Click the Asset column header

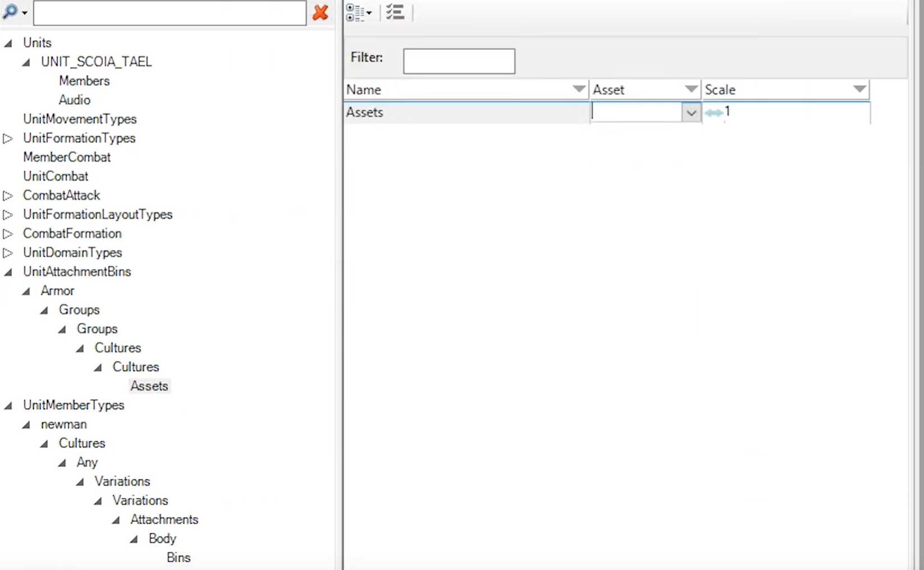pos(645,90)
